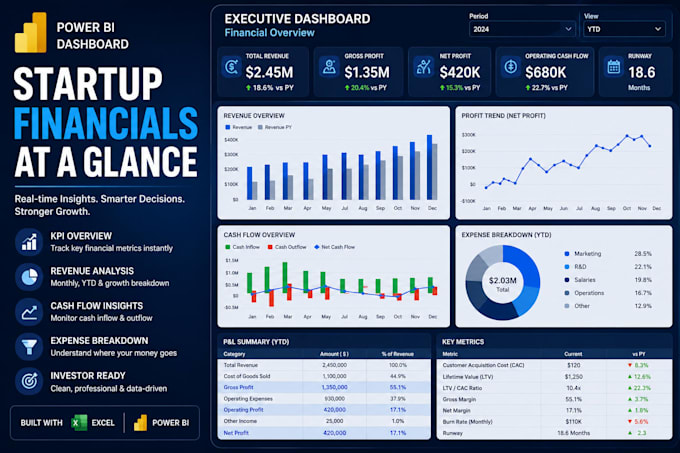The image size is (680, 453).
Task: Select the Gross Profit row in P&L Summary
Action: point(324,387)
